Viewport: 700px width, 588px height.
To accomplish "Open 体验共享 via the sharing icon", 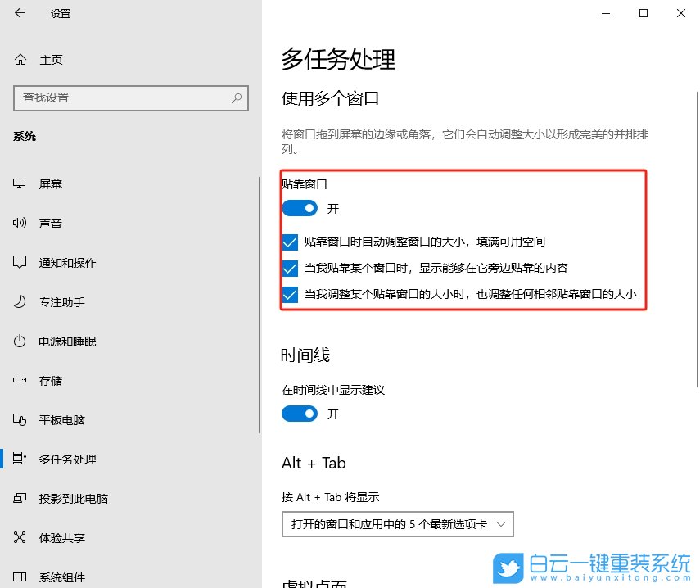I will 20,537.
